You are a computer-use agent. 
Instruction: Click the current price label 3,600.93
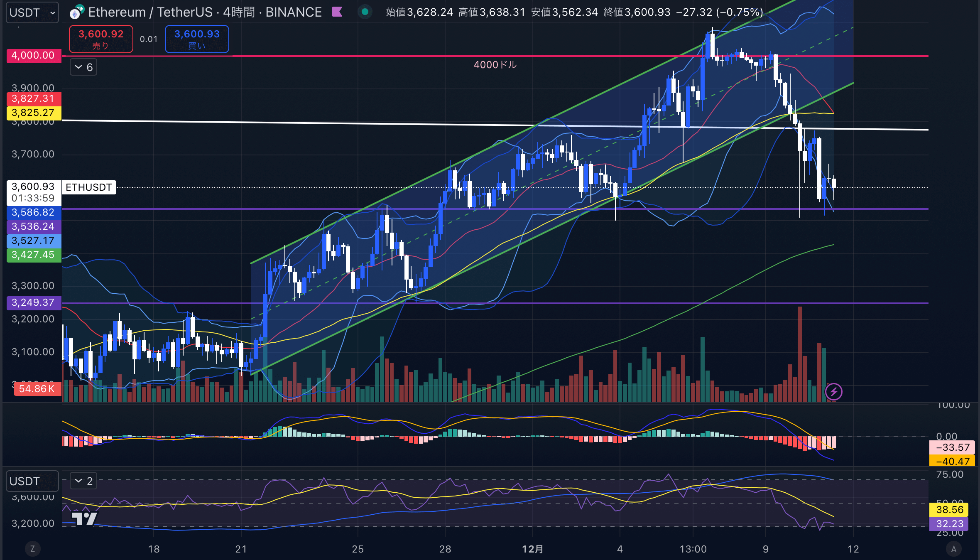click(33, 187)
